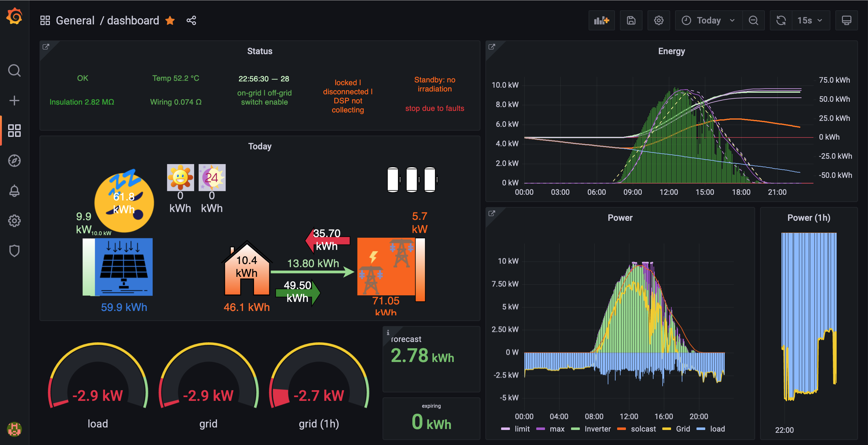Save the dashboard with the floppy icon
The height and width of the screenshot is (445, 868).
pyautogui.click(x=631, y=21)
